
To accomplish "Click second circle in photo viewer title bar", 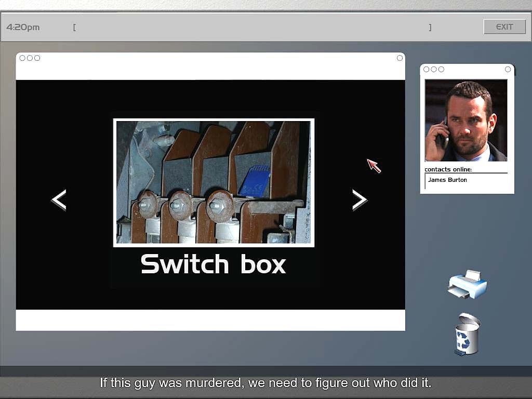I will [30, 58].
